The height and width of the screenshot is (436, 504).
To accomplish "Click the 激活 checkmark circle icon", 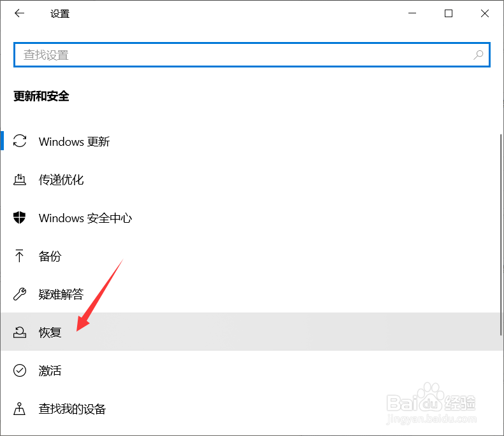I will pyautogui.click(x=20, y=370).
